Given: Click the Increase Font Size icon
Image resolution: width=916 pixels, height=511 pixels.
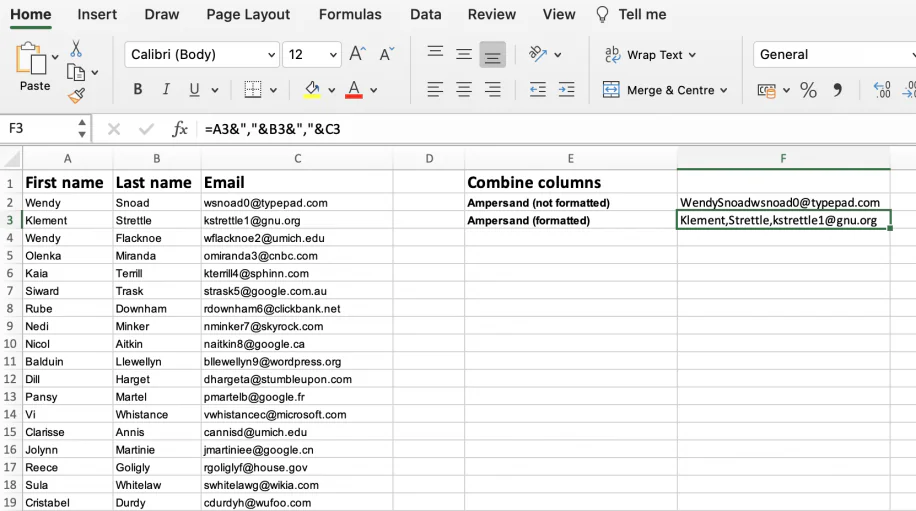Looking at the screenshot, I should tap(357, 54).
